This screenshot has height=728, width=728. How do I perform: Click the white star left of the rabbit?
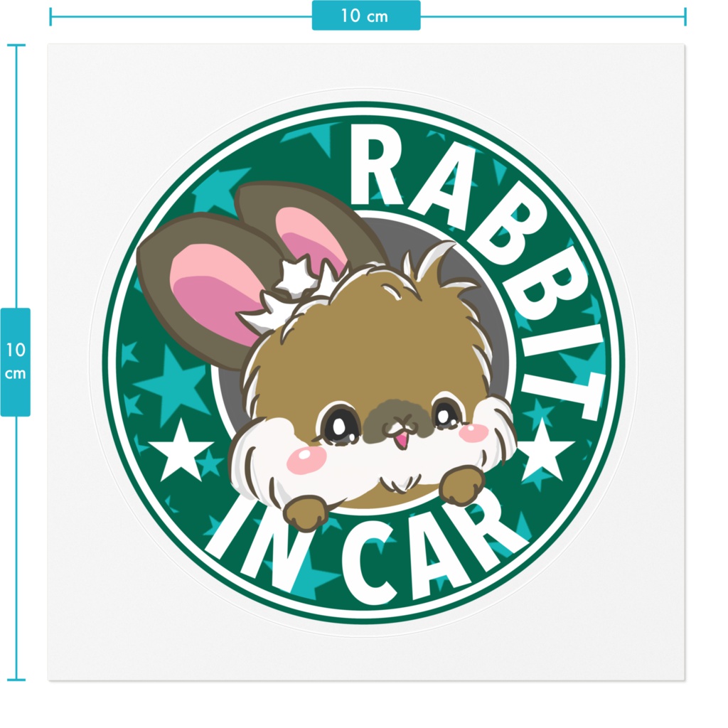[181, 450]
